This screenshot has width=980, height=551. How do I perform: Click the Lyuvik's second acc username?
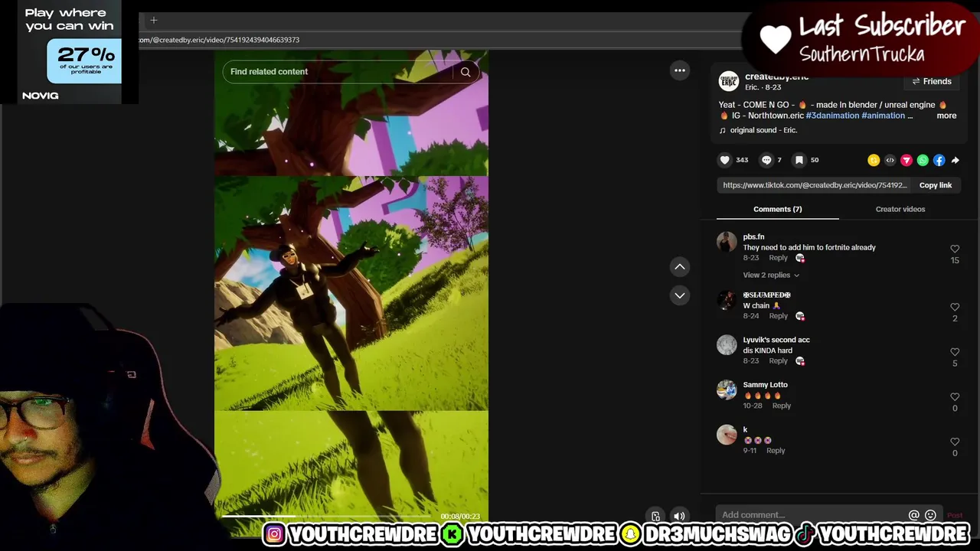coord(776,340)
